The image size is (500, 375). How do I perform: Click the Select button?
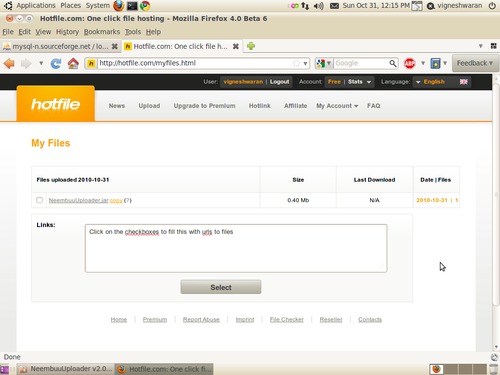221,287
